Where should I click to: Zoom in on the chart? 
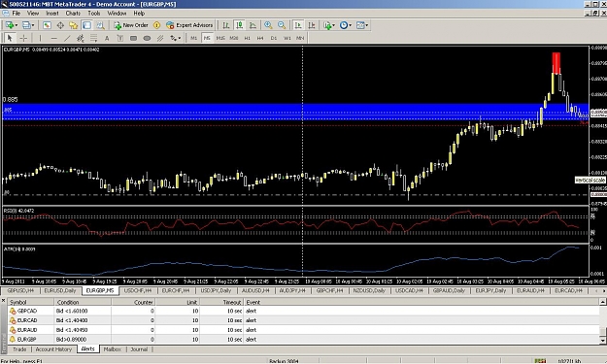[268, 25]
